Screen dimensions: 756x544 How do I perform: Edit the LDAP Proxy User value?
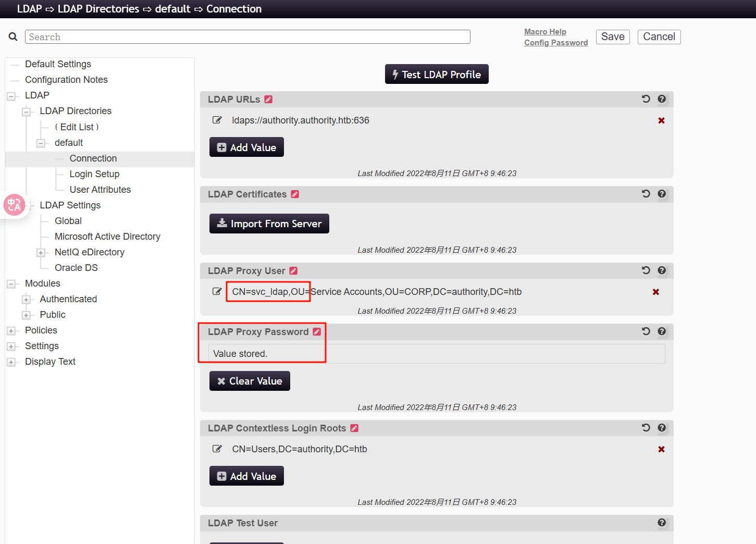tap(217, 292)
